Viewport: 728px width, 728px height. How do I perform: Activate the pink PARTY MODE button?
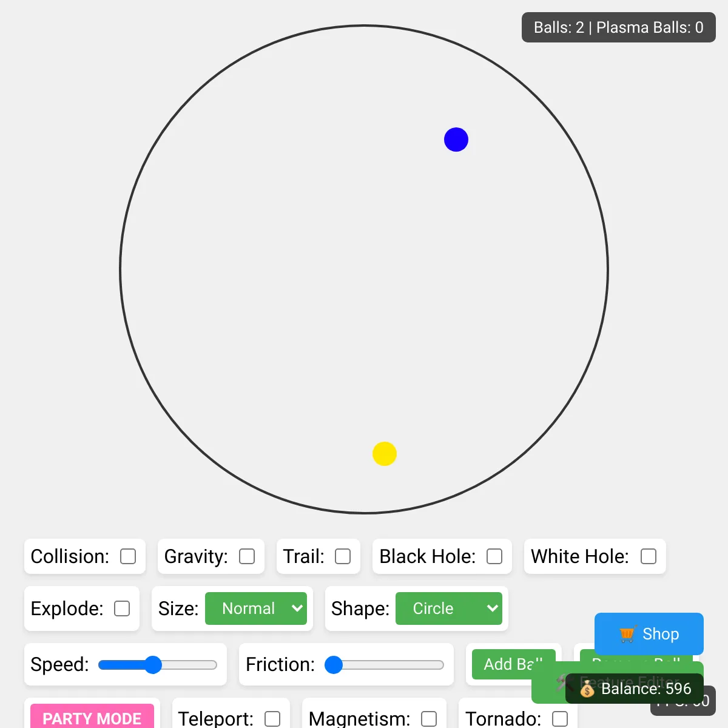pos(92,716)
